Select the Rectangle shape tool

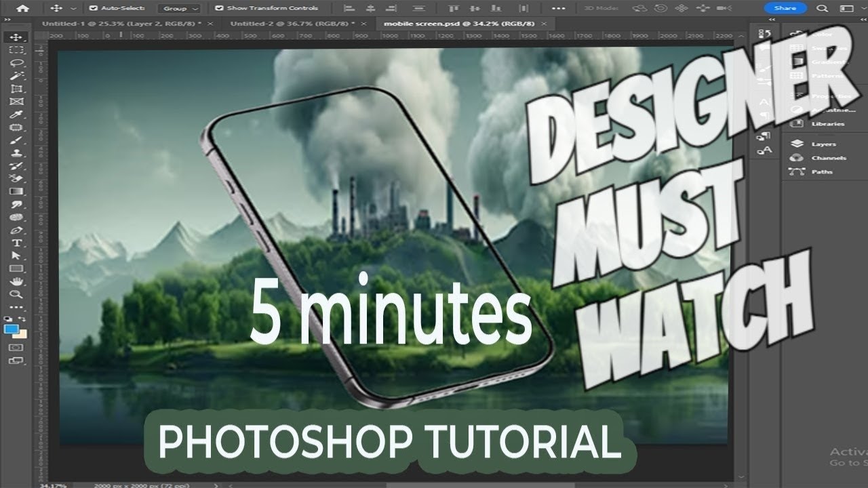[x=17, y=268]
